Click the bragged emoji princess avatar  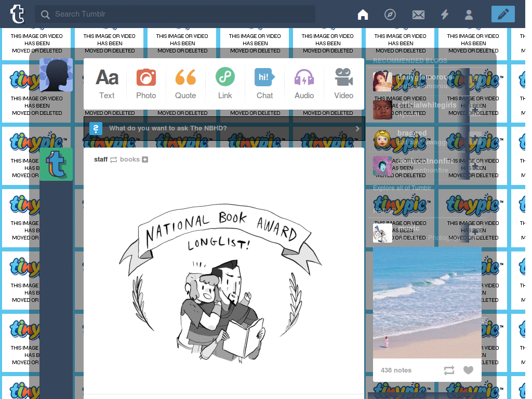(382, 138)
